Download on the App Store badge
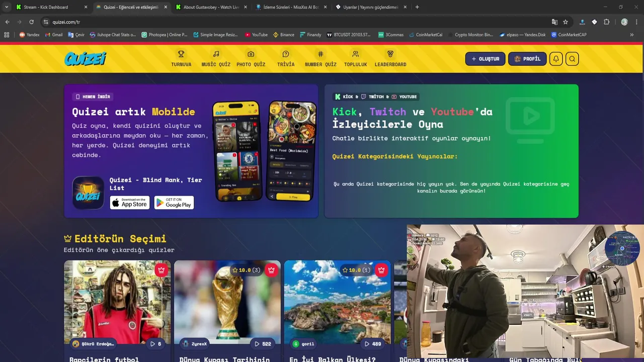This screenshot has width=644, height=362. pyautogui.click(x=130, y=203)
